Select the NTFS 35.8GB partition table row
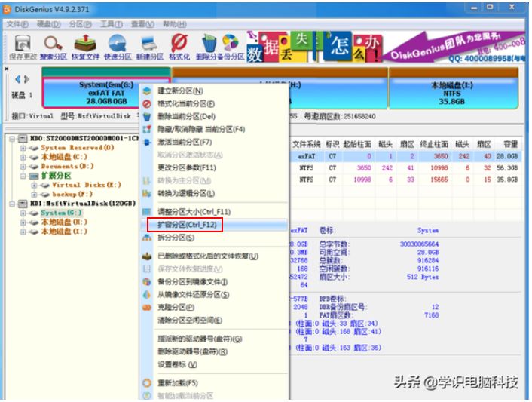This screenshot has width=532, height=402. (x=405, y=180)
